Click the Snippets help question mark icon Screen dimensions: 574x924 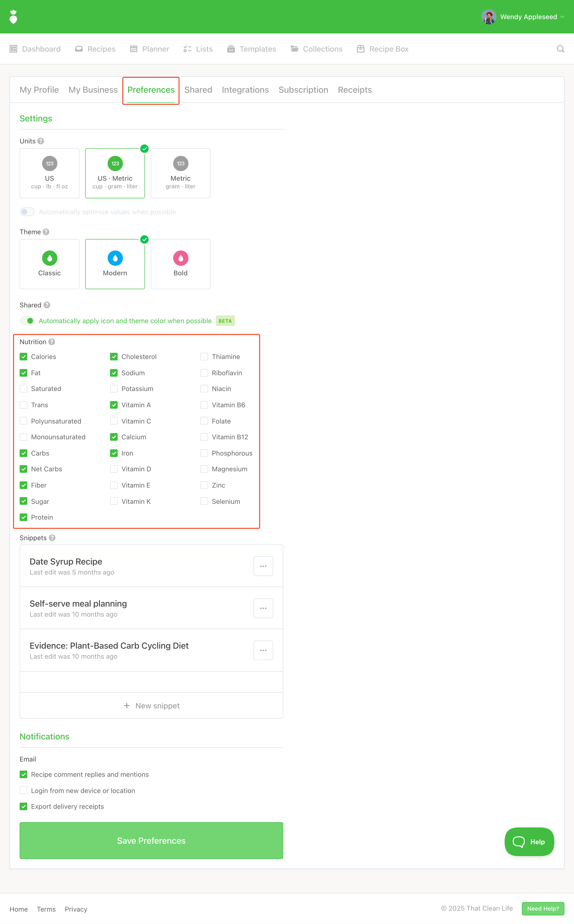click(52, 538)
